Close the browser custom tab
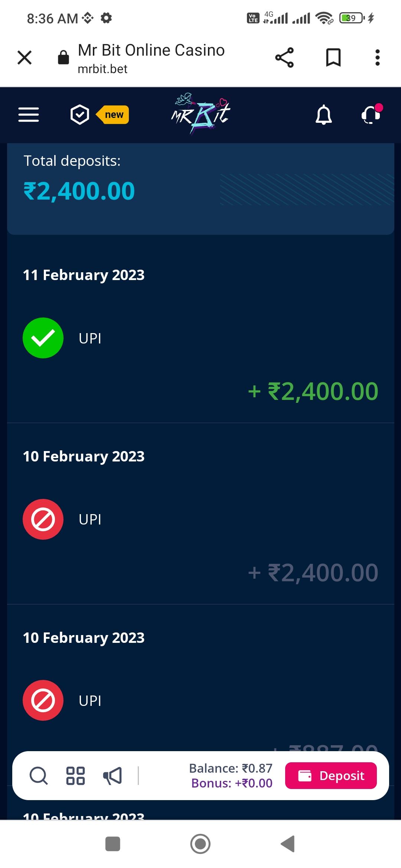 pyautogui.click(x=25, y=58)
